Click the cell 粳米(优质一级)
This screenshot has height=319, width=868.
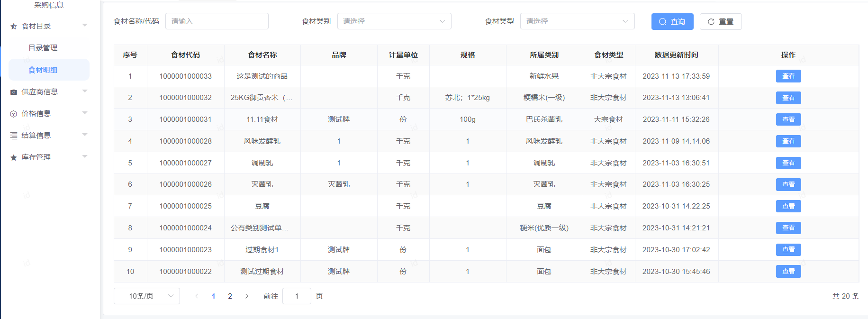[544, 228]
